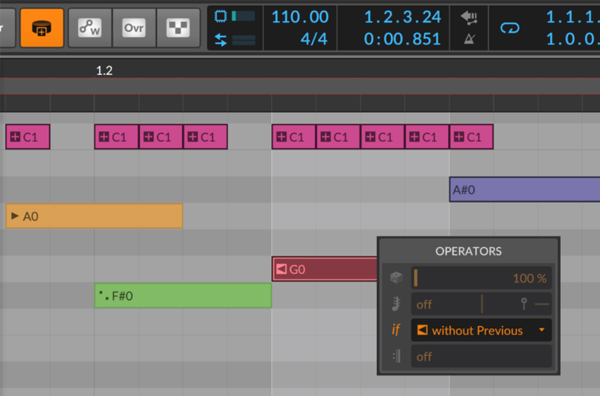Toggle the arranger loop button

pyautogui.click(x=510, y=28)
